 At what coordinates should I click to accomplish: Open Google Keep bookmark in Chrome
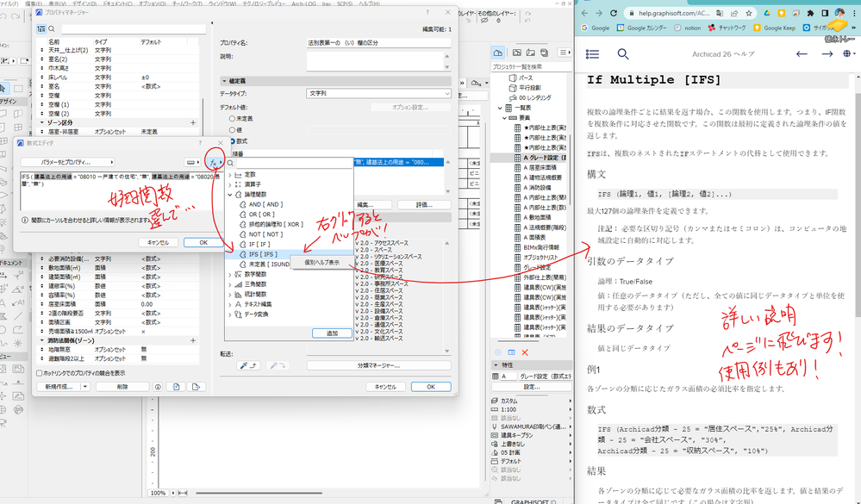(x=774, y=28)
